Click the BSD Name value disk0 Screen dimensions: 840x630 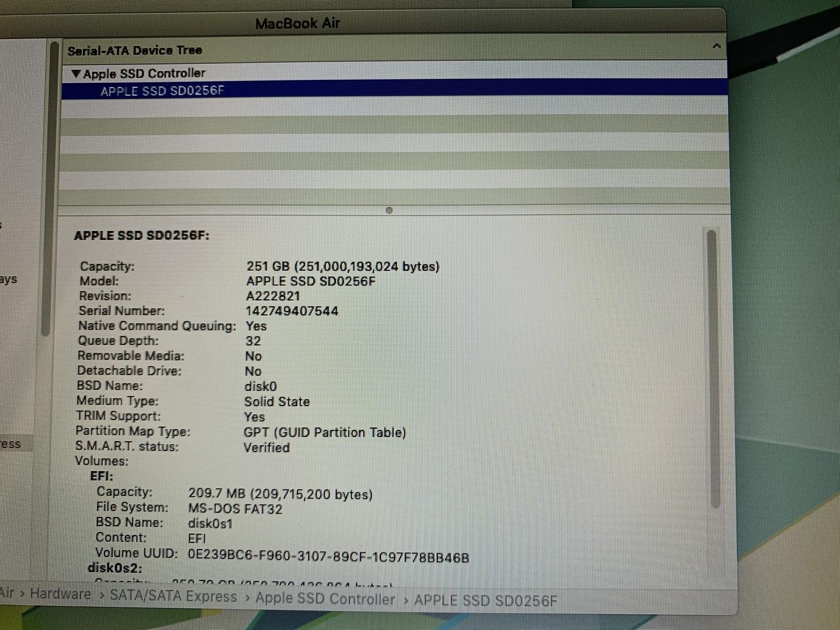click(x=261, y=387)
